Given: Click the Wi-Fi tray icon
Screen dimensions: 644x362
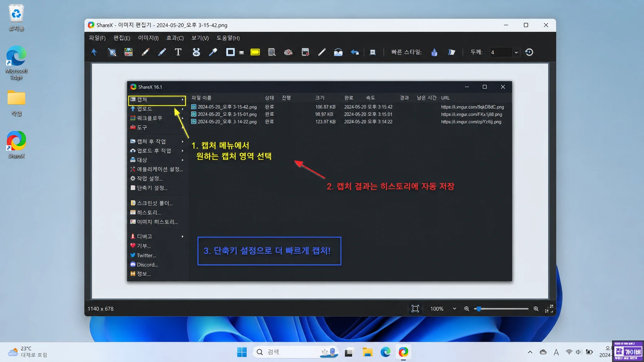Looking at the screenshot, I should coord(569,352).
